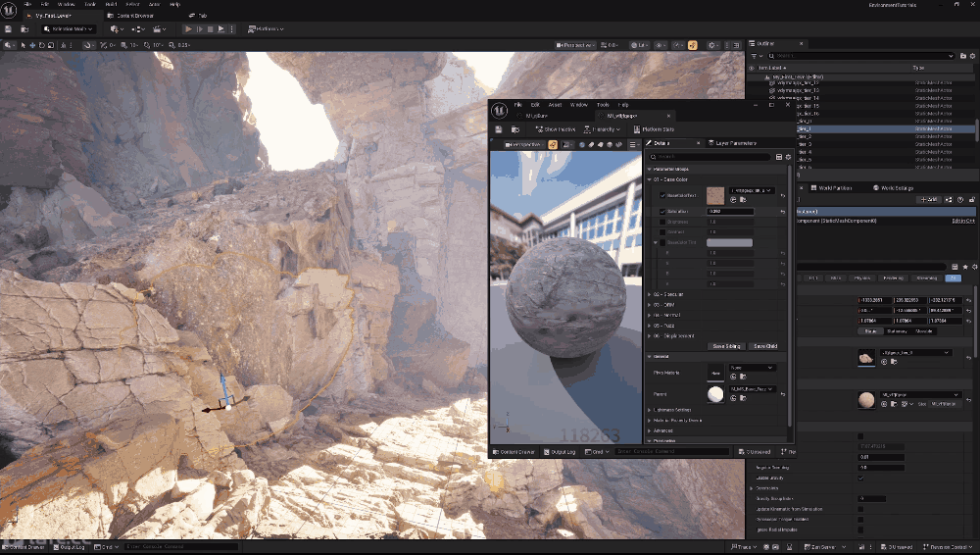
Task: Click the Play level button in main toolbar
Action: point(189,29)
